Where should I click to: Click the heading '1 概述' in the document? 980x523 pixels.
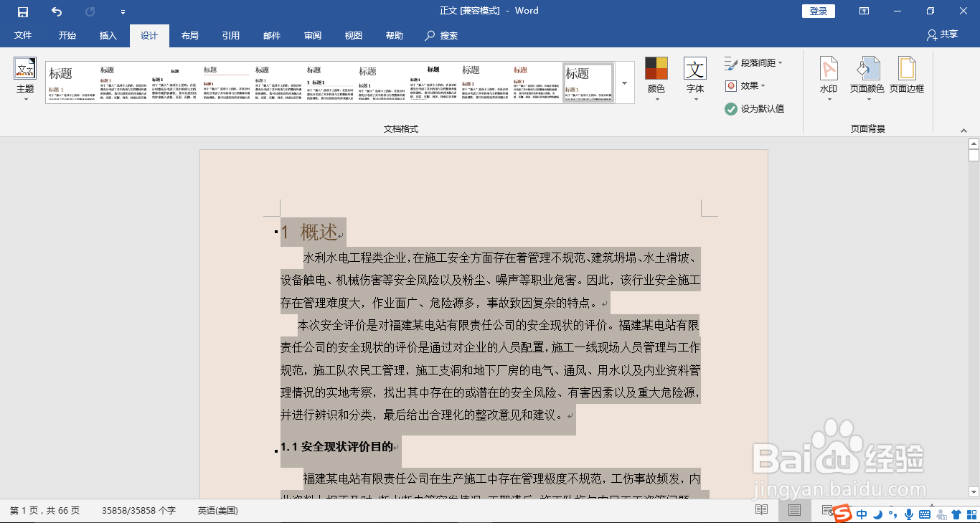[308, 232]
